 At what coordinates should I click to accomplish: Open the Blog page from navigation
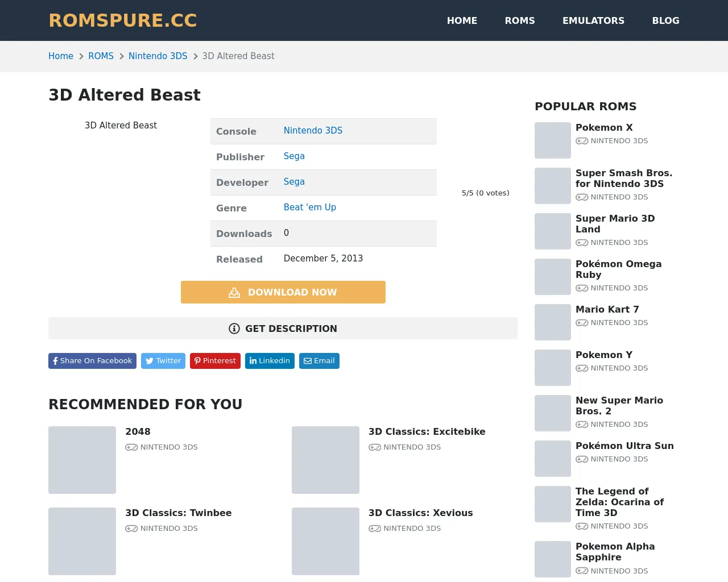(665, 20)
